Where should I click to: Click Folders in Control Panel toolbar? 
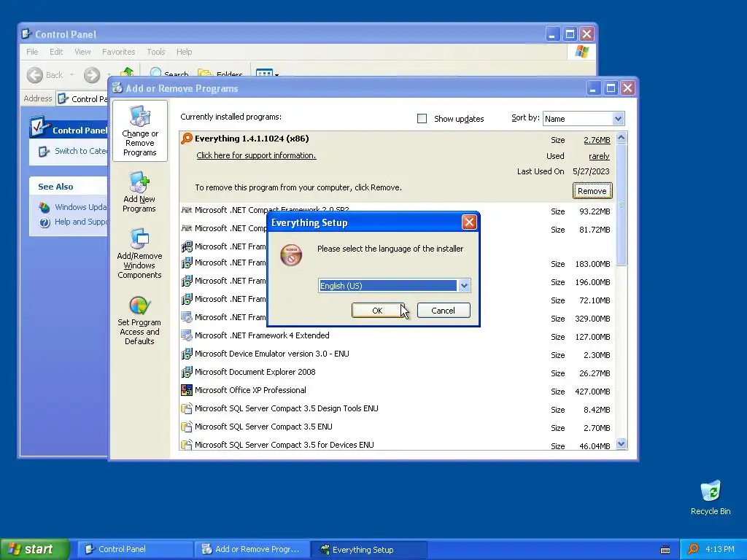click(x=220, y=74)
